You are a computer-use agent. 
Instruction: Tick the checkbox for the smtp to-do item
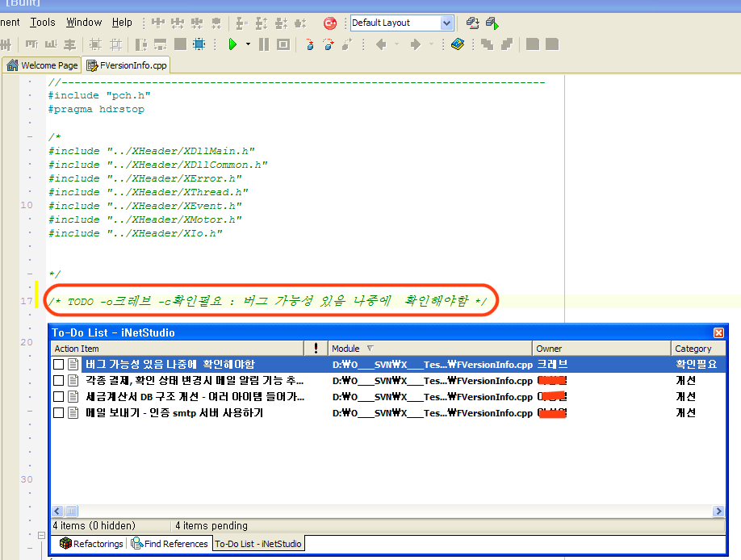(x=58, y=413)
